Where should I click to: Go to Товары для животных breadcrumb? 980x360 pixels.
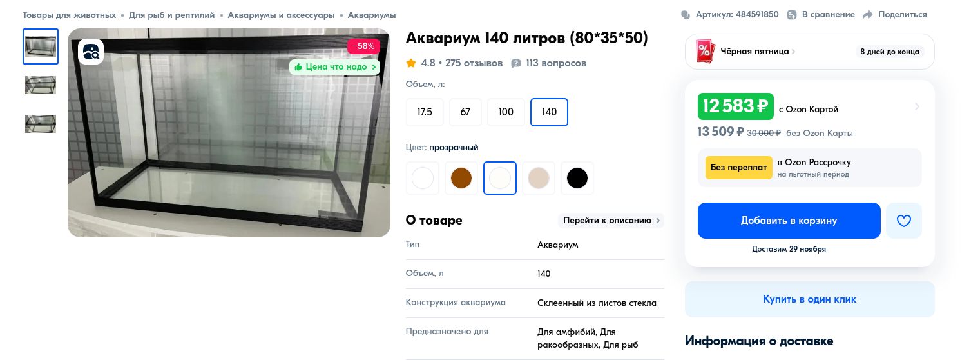click(x=70, y=14)
